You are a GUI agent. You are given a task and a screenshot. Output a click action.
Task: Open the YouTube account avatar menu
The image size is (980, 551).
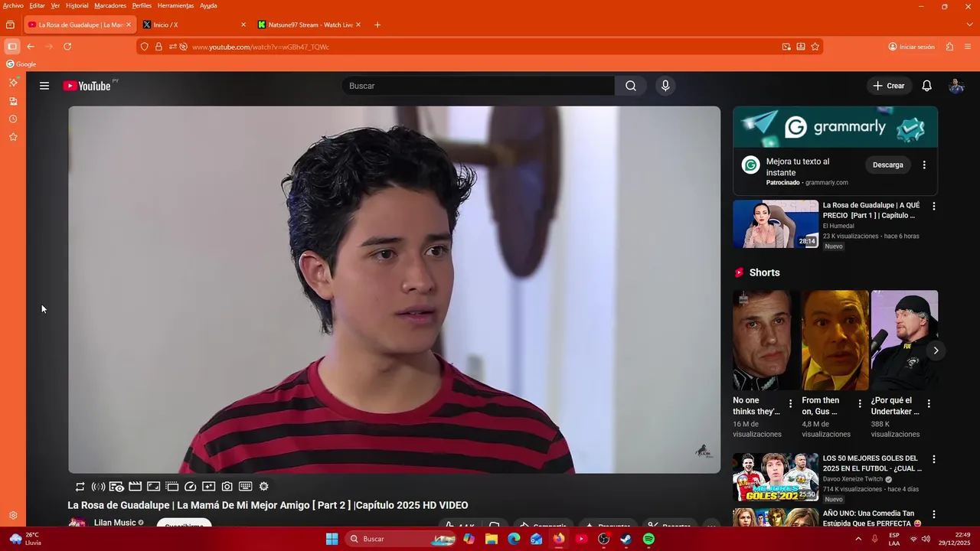pyautogui.click(x=956, y=86)
